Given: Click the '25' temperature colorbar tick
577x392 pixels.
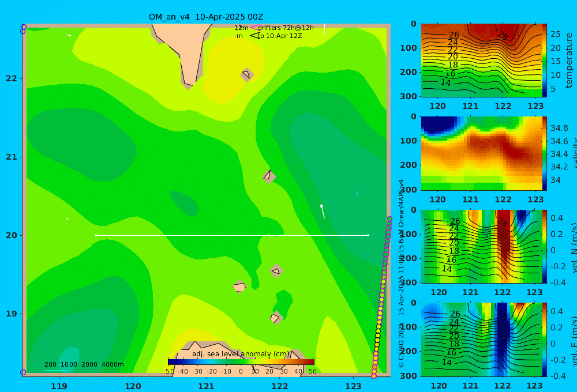Looking at the screenshot, I should tap(555, 34).
